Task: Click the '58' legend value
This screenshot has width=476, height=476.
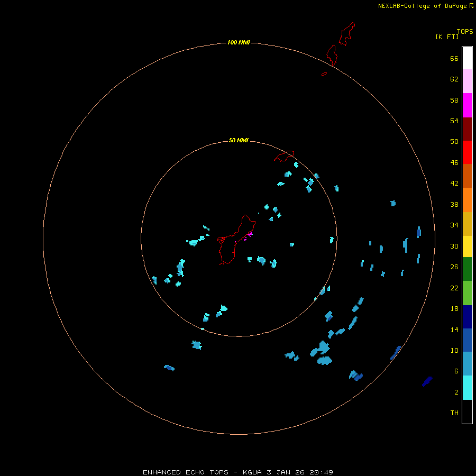Action: [454, 100]
